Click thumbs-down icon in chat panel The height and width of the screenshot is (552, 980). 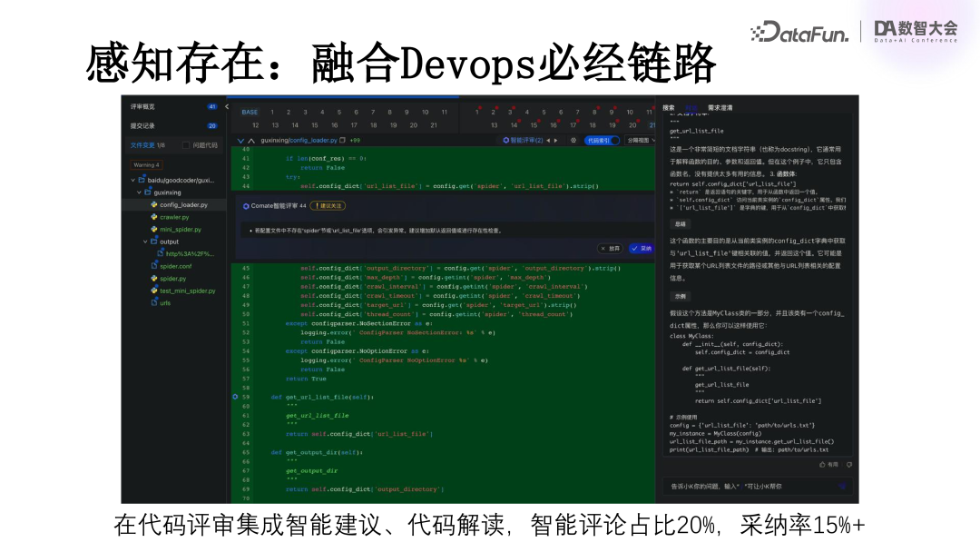click(x=848, y=465)
